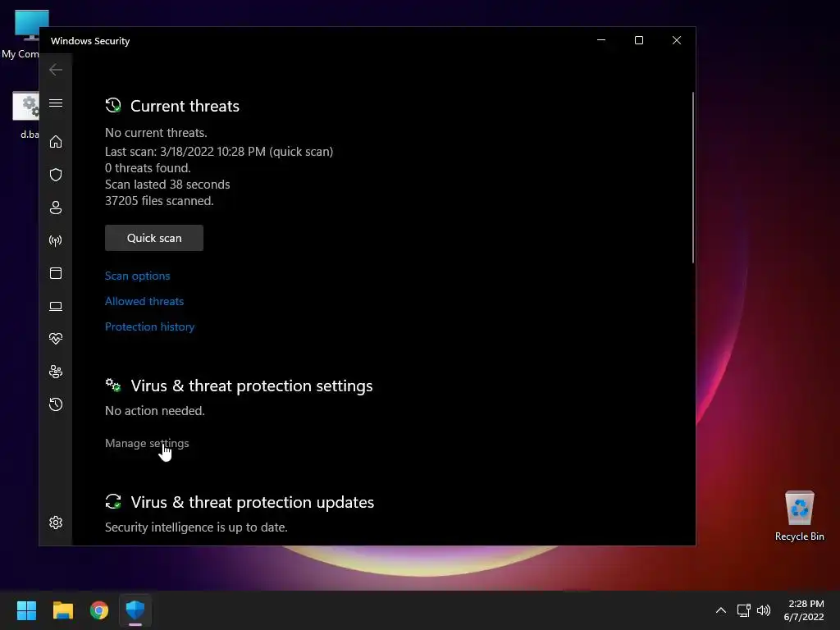Click the Current threats heading icon
Viewport: 840px width, 630px height.
(113, 105)
